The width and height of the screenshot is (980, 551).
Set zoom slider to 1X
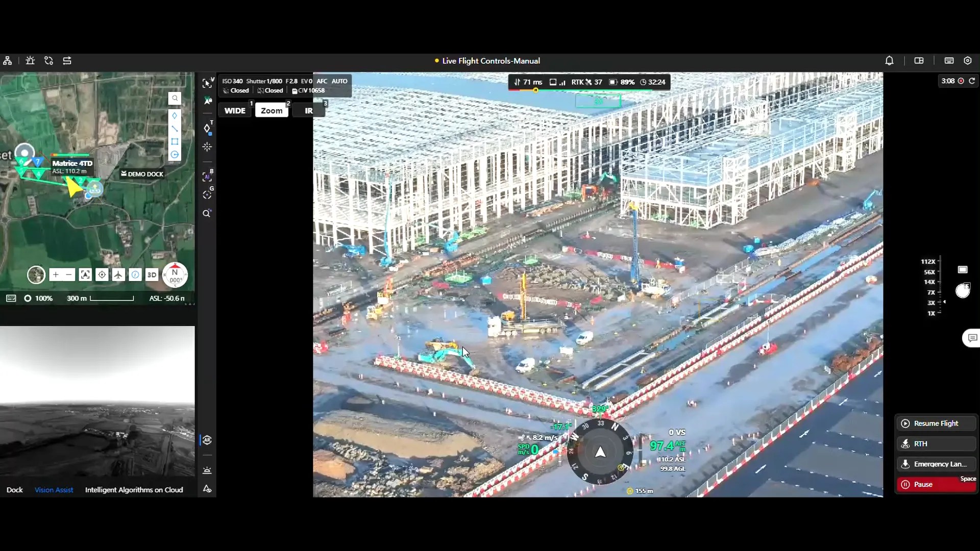click(x=932, y=314)
